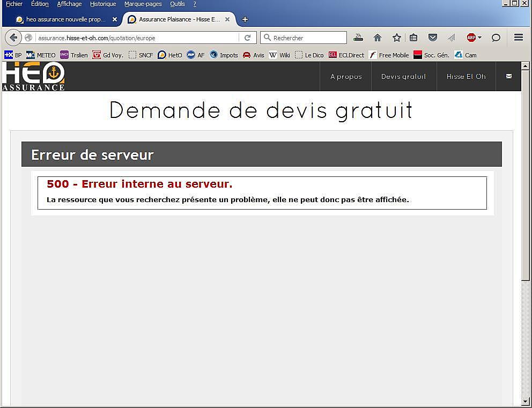Open the Outils menu
Image resolution: width=532 pixels, height=408 pixels.
[x=178, y=4]
